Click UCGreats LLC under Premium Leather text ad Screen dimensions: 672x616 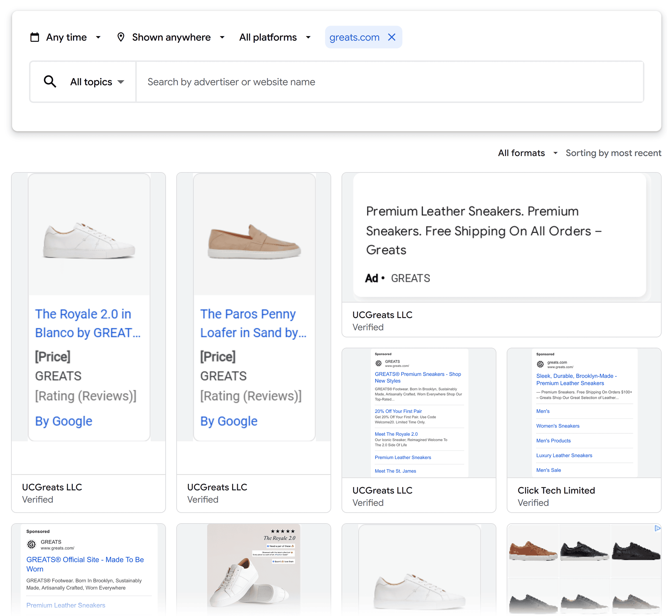point(382,315)
